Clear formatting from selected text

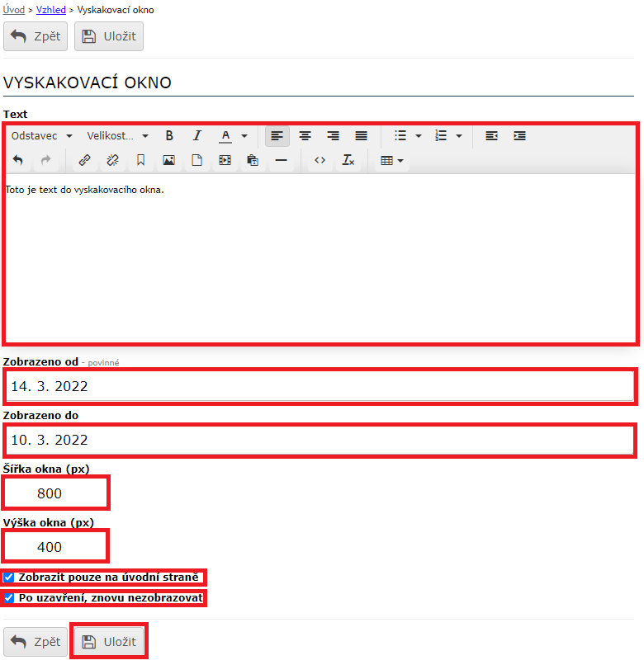[x=348, y=161]
